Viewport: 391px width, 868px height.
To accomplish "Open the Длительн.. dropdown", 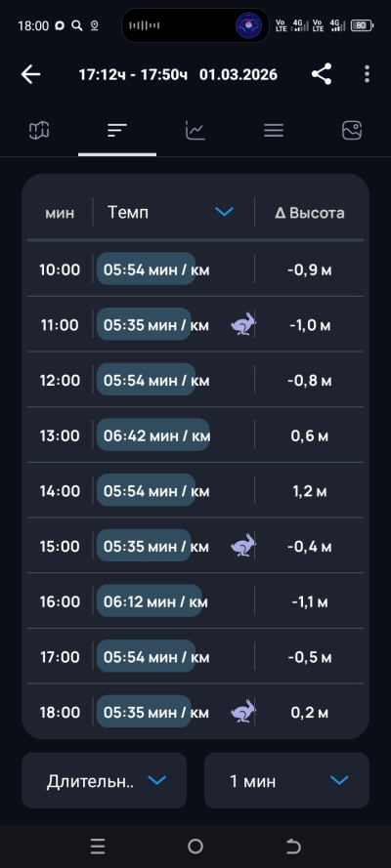I will [105, 780].
